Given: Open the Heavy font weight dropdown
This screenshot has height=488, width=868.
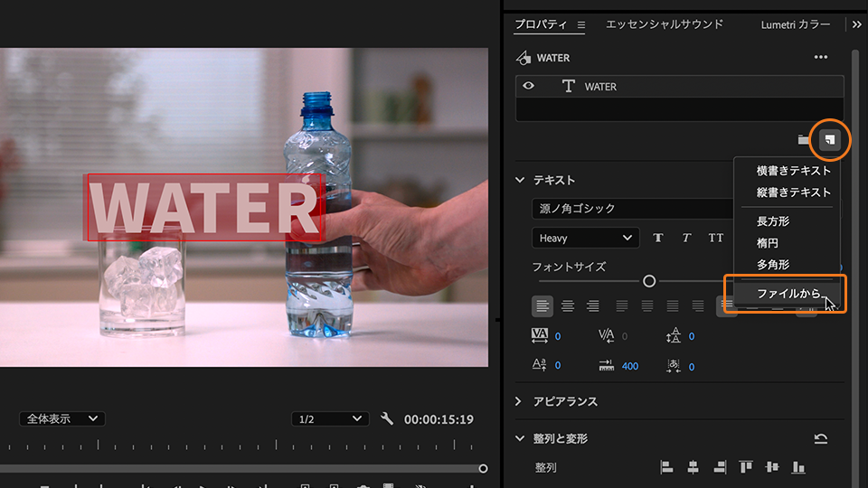Looking at the screenshot, I should 586,238.
